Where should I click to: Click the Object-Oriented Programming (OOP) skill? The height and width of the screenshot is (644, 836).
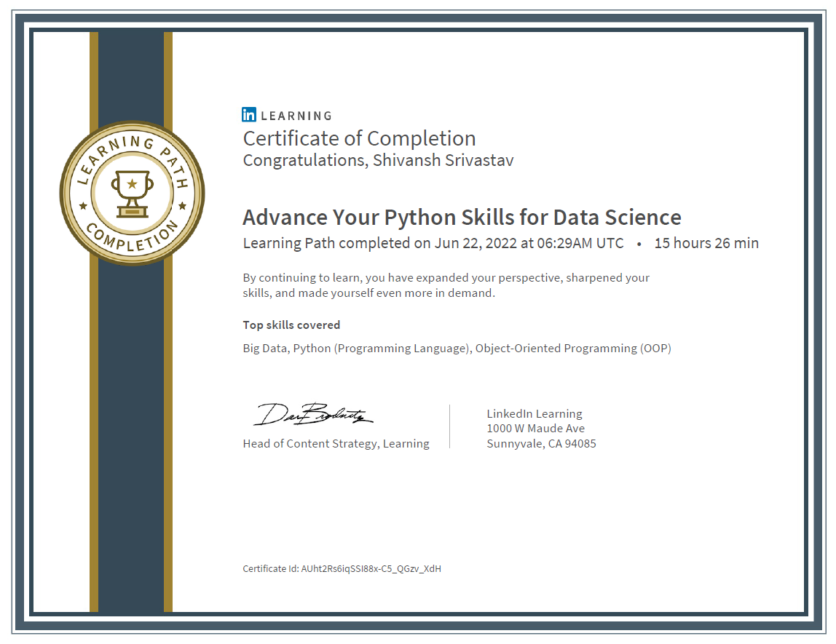click(x=571, y=349)
